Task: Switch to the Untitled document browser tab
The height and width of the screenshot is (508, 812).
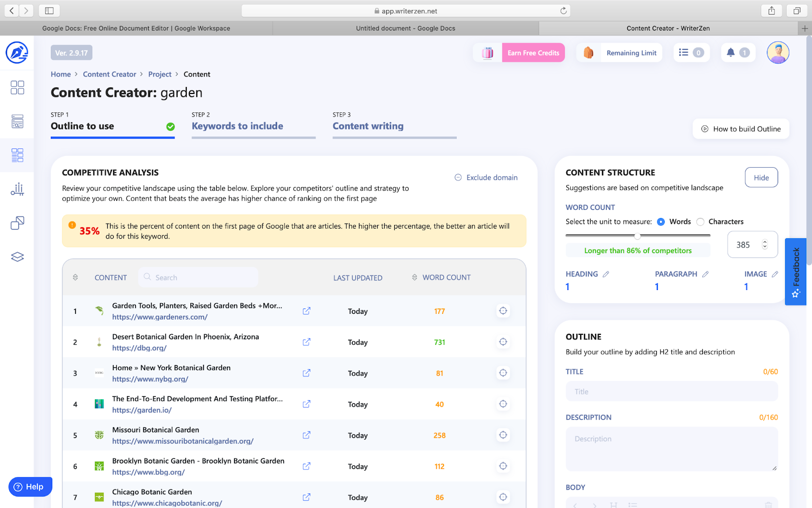Action: click(x=405, y=28)
